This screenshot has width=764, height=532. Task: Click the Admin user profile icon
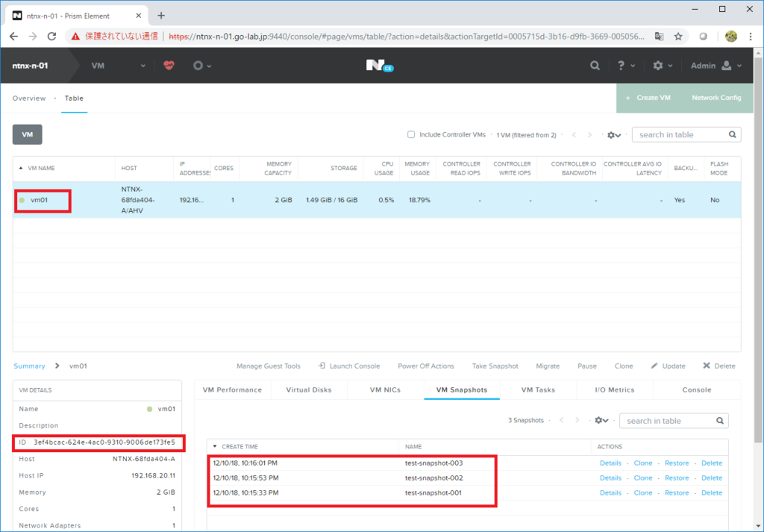pyautogui.click(x=727, y=65)
